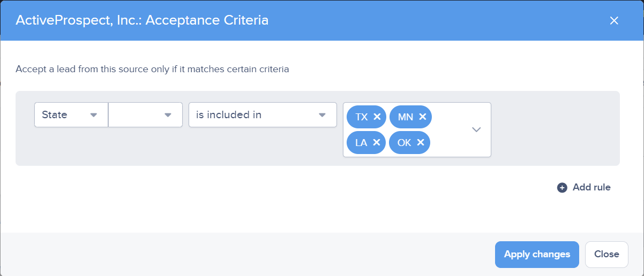Viewport: 644px width, 276px height.
Task: Click the 'Accept a lead' description text
Action: [152, 69]
